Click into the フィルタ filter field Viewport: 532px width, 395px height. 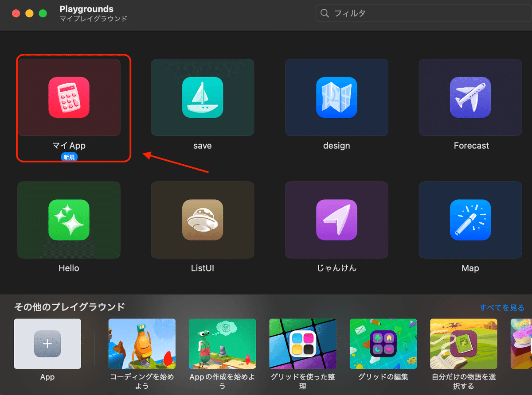point(423,13)
